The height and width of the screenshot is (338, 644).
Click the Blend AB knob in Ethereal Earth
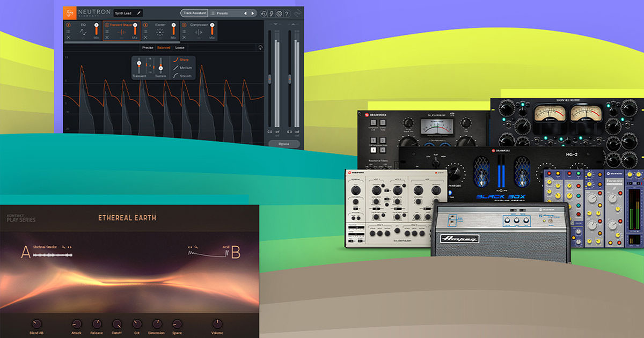(x=36, y=324)
